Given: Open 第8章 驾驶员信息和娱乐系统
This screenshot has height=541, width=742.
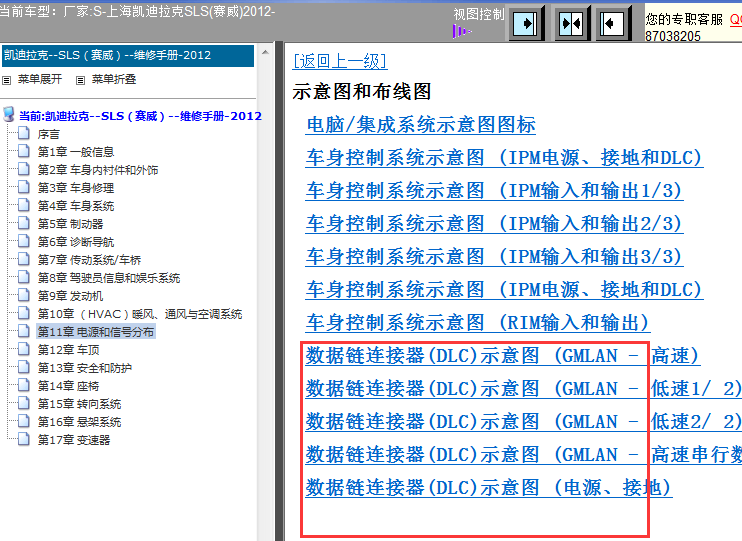Looking at the screenshot, I should [x=108, y=278].
